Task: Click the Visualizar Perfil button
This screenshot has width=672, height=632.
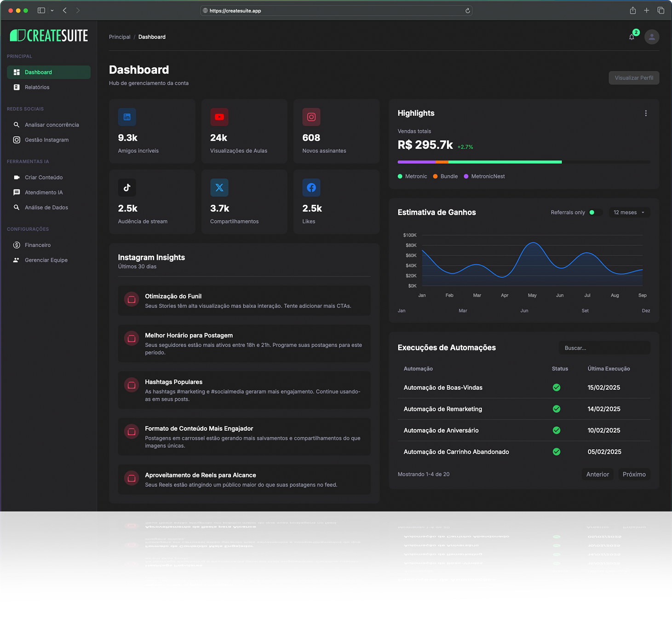Action: (633, 78)
